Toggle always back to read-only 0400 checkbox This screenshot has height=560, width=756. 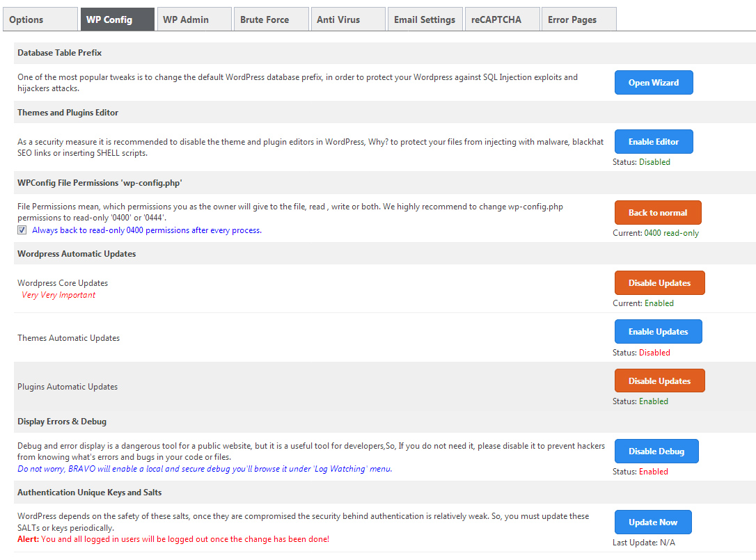coord(22,230)
